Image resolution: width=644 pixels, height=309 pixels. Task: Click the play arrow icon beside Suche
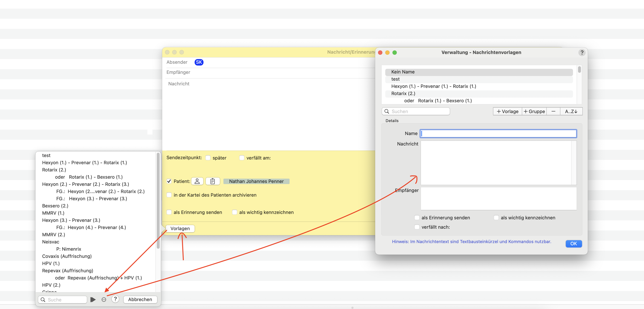93,299
